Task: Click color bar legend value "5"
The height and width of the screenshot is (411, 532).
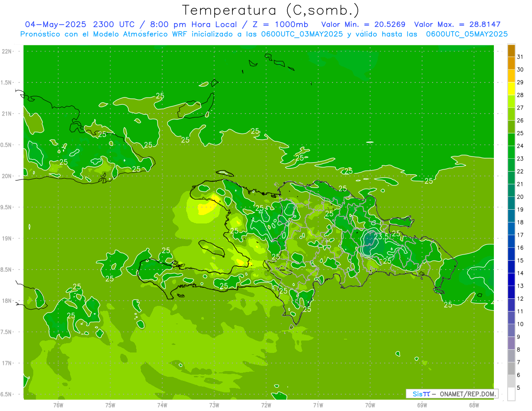Action: [519, 388]
